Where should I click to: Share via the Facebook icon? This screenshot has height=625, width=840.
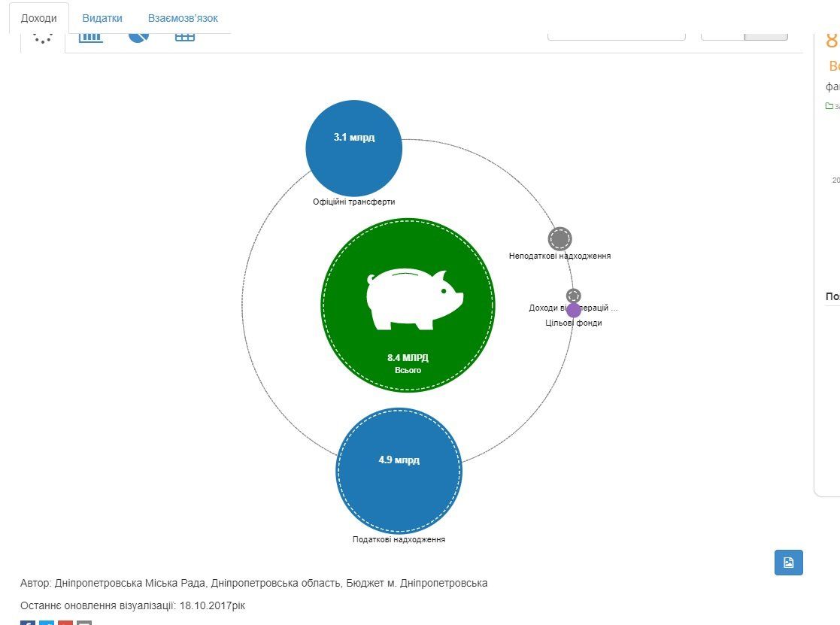click(28, 622)
